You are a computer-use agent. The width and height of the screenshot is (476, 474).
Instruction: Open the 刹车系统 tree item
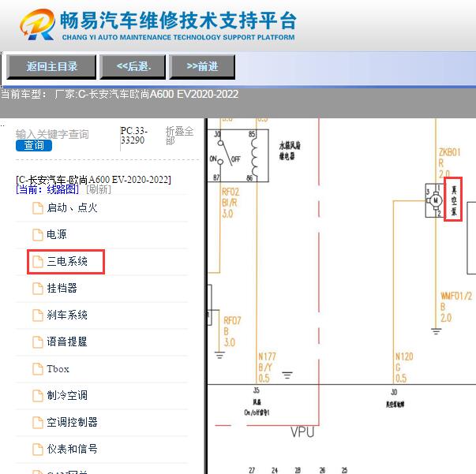(67, 315)
